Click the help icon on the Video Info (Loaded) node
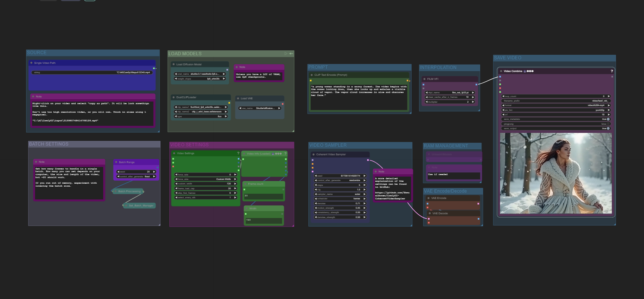 286,153
